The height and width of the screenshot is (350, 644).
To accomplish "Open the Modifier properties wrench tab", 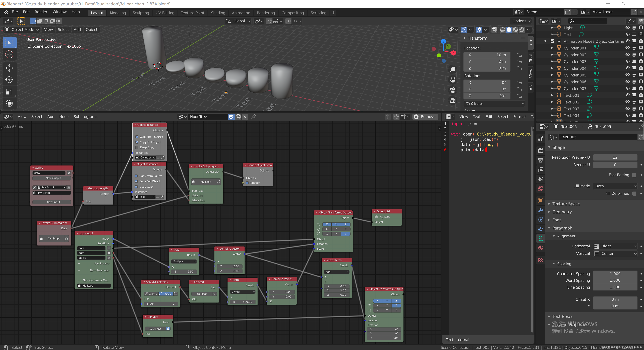I will coord(541,210).
